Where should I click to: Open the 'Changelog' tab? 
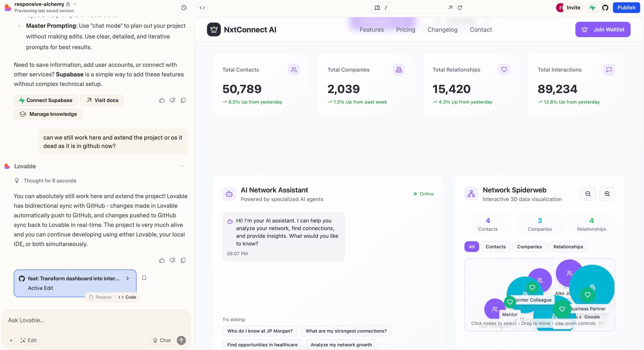[x=442, y=30]
